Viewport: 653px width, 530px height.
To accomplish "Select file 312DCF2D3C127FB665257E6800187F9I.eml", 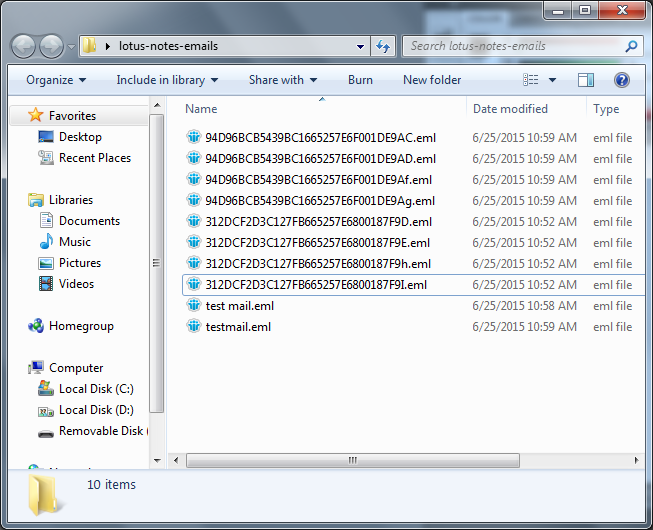I will 316,285.
